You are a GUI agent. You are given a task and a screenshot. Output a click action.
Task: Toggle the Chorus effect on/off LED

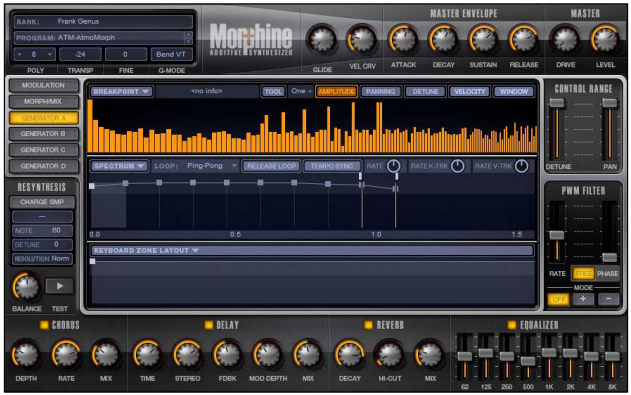click(44, 325)
